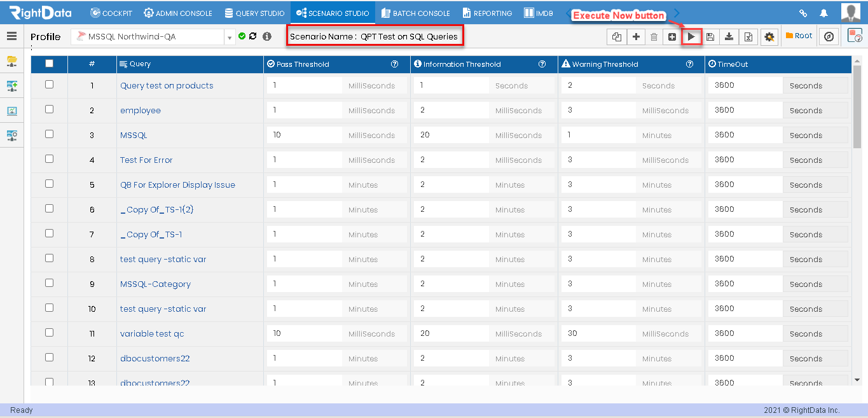
Task: Open the MSSQL Northwind-QA profile dropdown
Action: coord(152,37)
